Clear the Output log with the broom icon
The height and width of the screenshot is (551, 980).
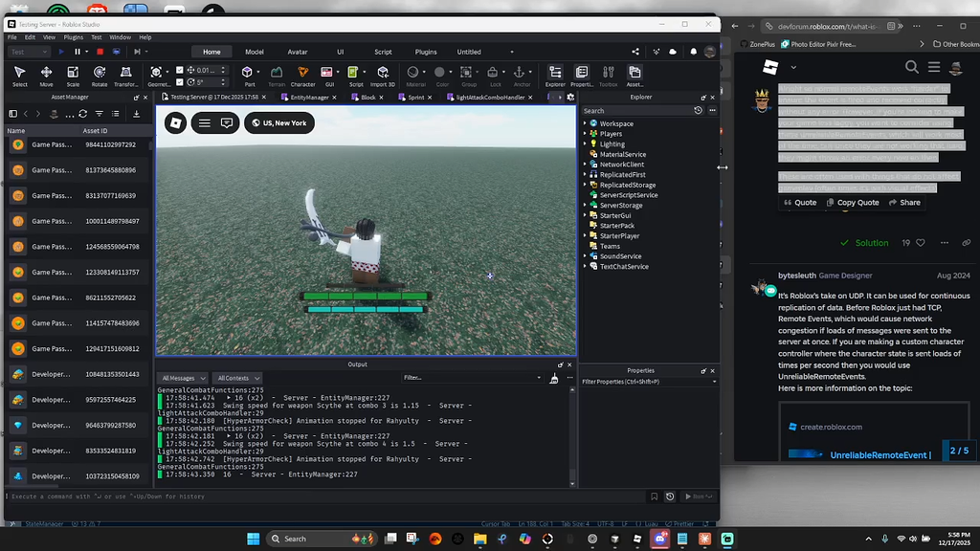(x=555, y=378)
